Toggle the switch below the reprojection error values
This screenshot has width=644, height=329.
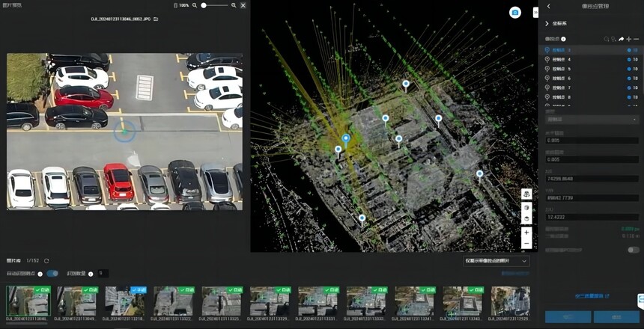click(634, 250)
